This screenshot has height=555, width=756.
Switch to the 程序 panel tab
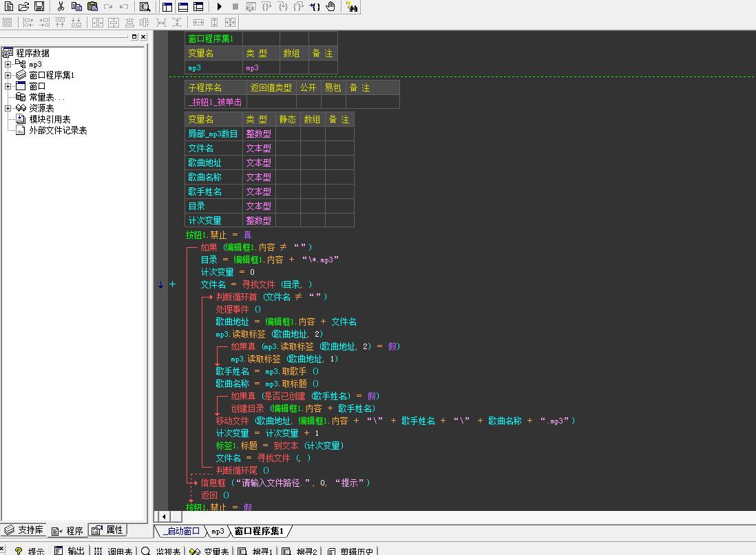coord(67,530)
